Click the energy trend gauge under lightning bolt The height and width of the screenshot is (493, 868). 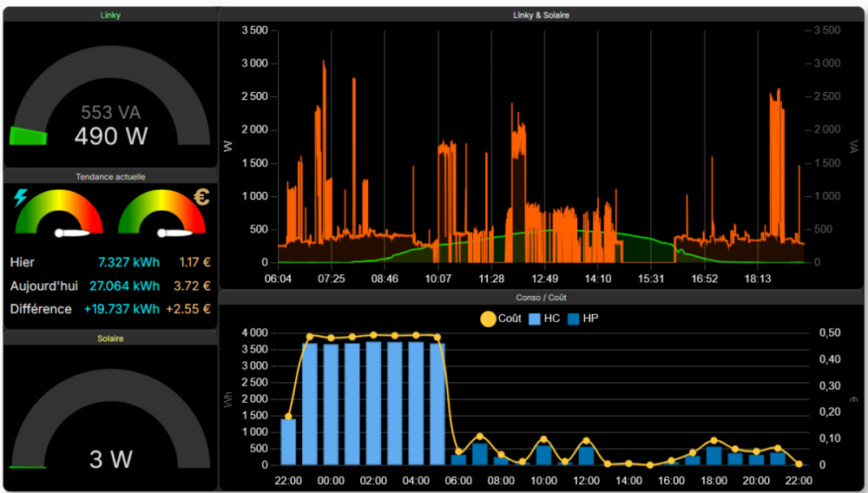(x=58, y=214)
